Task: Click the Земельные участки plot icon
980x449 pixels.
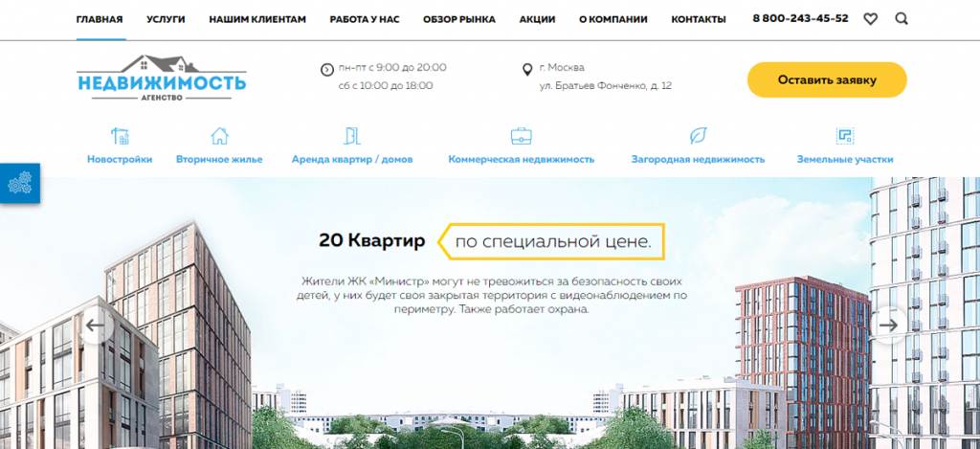Action: pos(844,135)
